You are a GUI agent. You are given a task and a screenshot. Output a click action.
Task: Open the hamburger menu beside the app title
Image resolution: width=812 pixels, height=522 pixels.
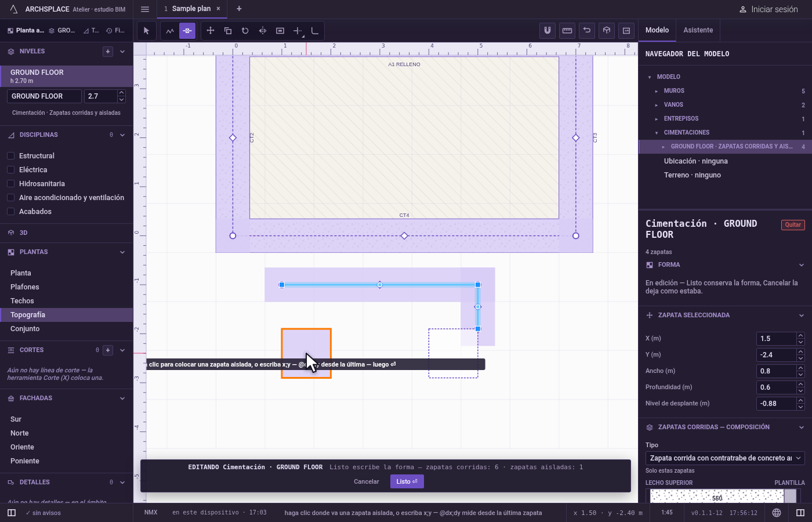pyautogui.click(x=145, y=9)
